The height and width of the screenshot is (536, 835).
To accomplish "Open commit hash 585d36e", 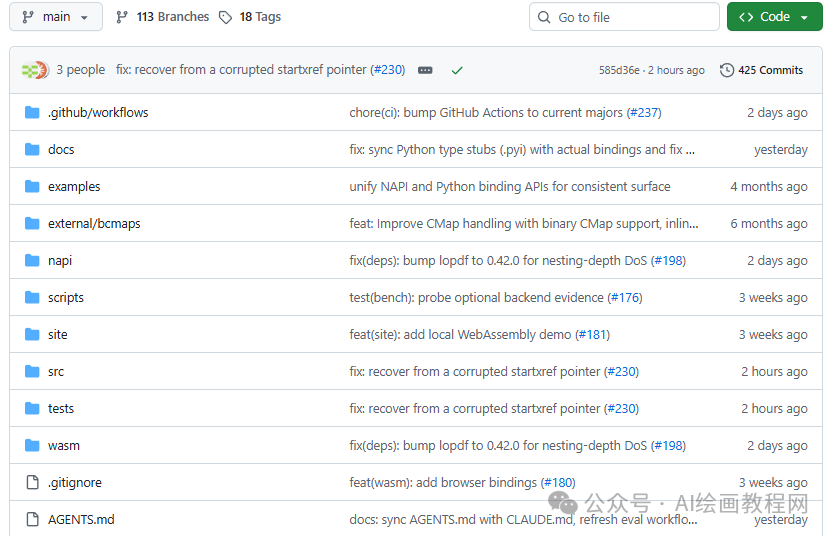I will pos(619,70).
